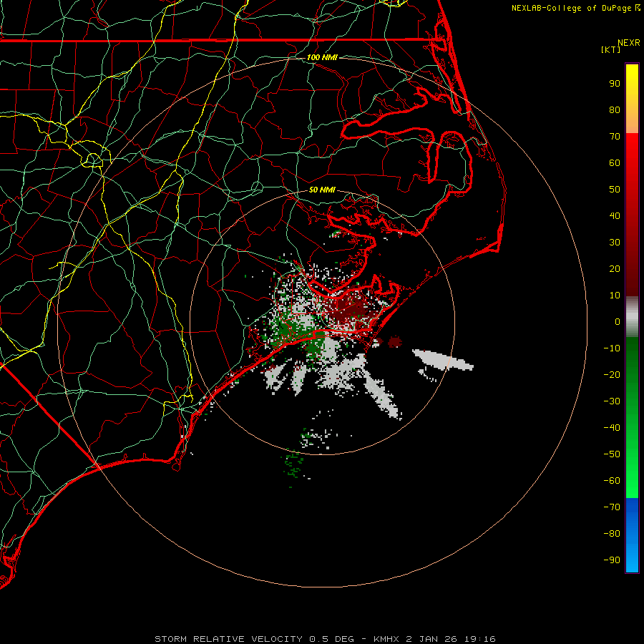Screen dimensions: 644x644
Task: Select the positive 20 value on the velocity scale
Action: tap(615, 268)
